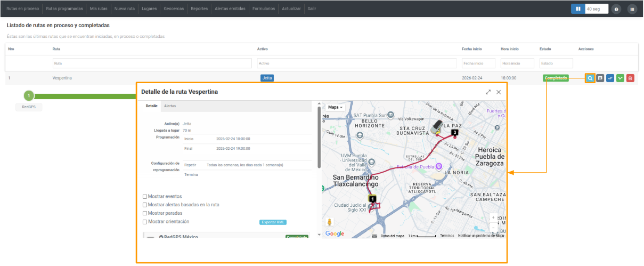
Task: Click the Google logo on the map
Action: point(335,233)
